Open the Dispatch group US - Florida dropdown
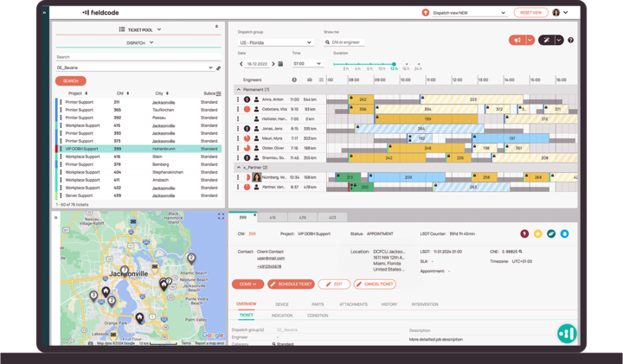The image size is (623, 364). tap(275, 42)
